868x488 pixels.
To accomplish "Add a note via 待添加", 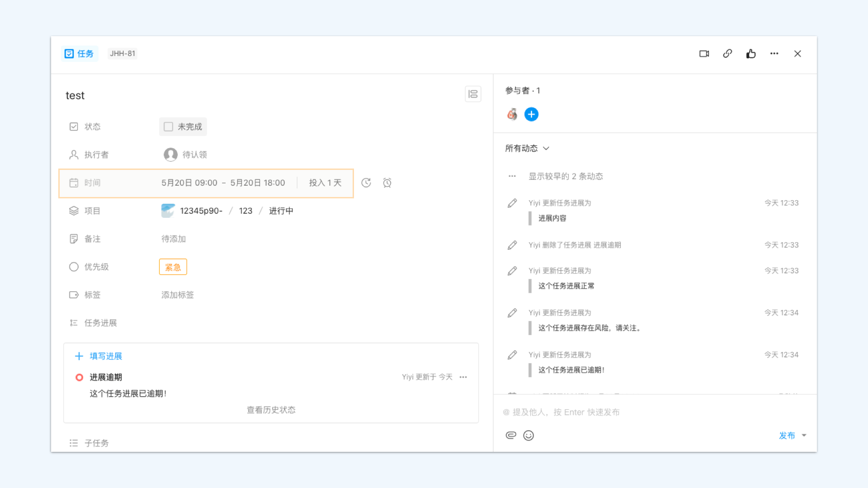I will [x=174, y=239].
